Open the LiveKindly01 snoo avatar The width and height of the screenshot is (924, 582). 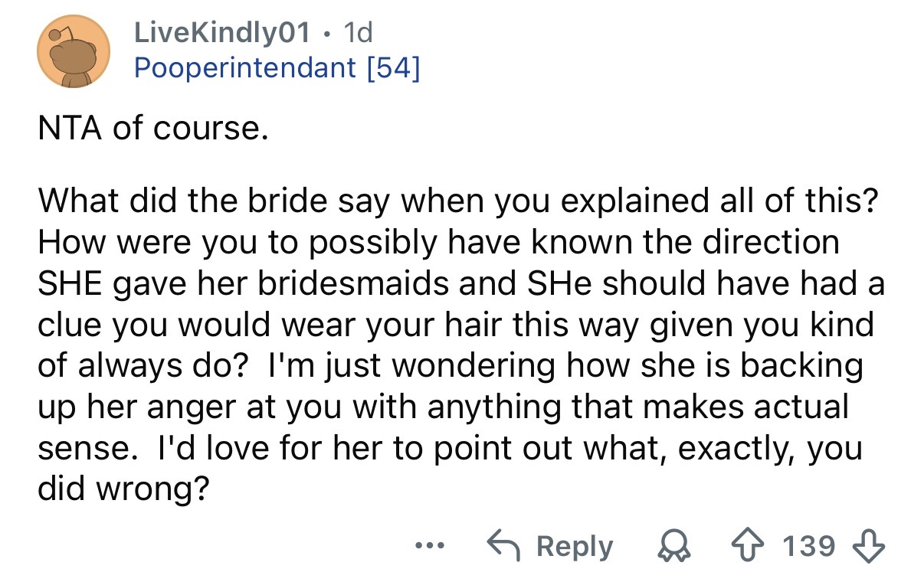pyautogui.click(x=74, y=53)
